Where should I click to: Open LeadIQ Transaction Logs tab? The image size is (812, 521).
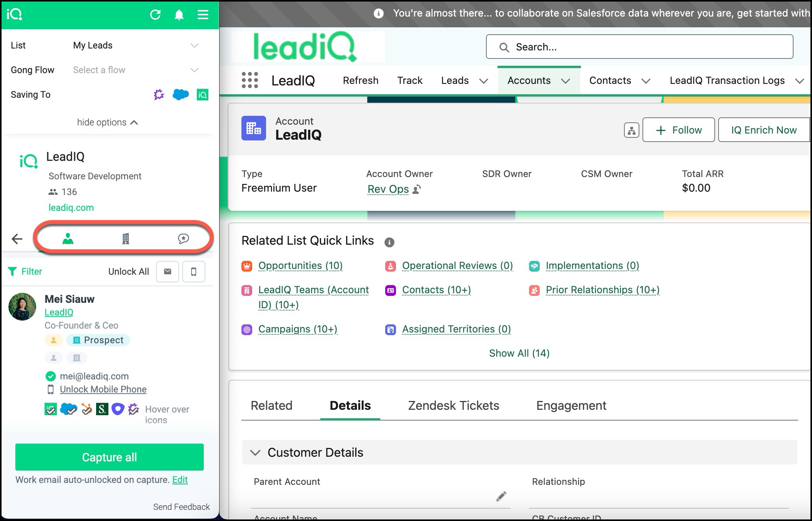[x=727, y=80]
